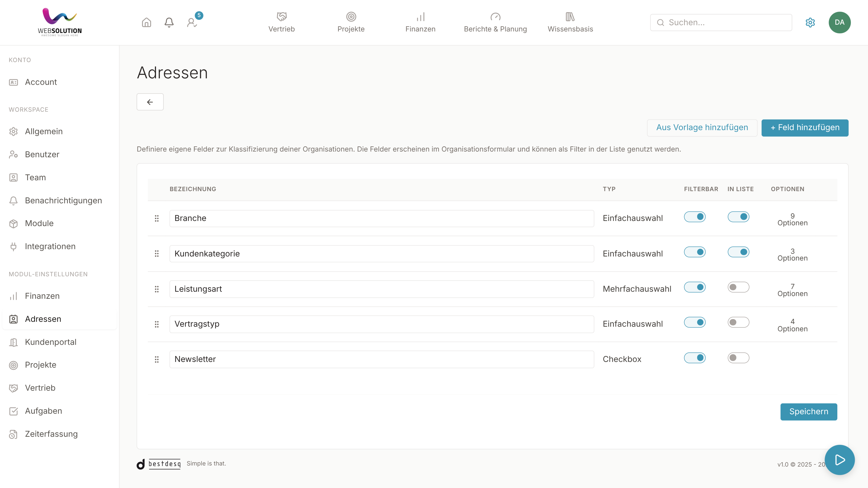Viewport: 868px width, 488px height.
Task: Open the DA user avatar menu
Action: click(x=839, y=23)
